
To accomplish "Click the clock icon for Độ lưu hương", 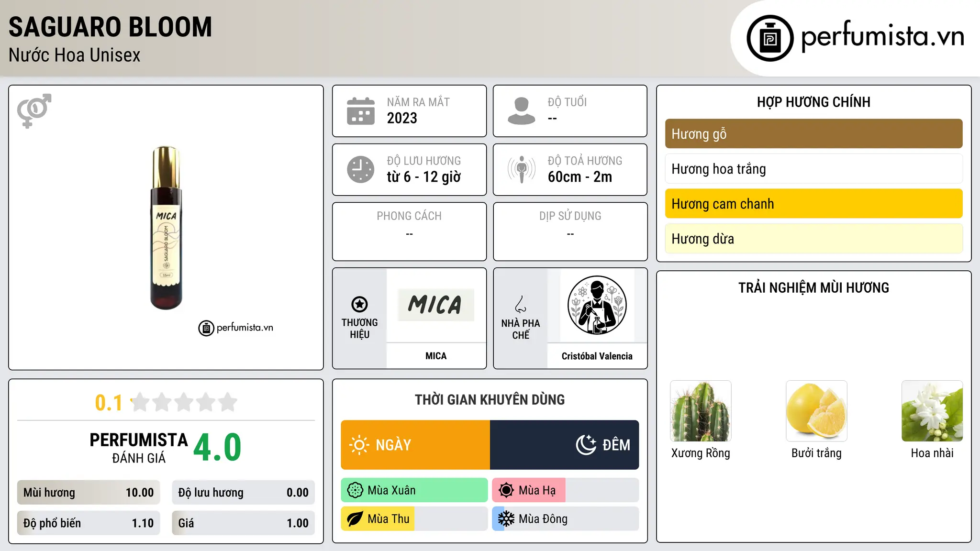I will (x=361, y=169).
